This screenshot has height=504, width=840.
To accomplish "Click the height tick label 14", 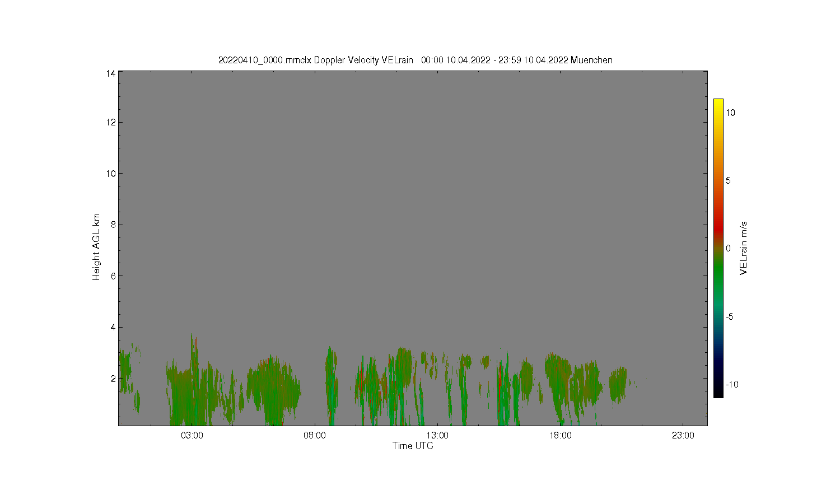I will click(111, 73).
